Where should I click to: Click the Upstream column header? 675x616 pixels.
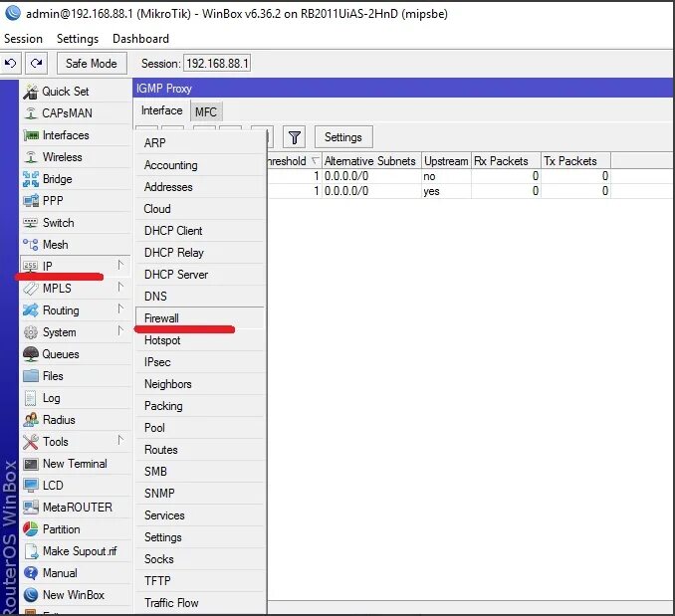(446, 161)
